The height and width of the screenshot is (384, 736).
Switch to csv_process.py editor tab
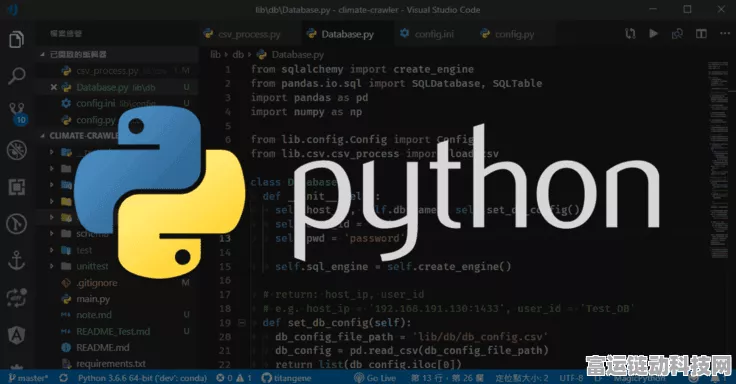click(x=249, y=34)
